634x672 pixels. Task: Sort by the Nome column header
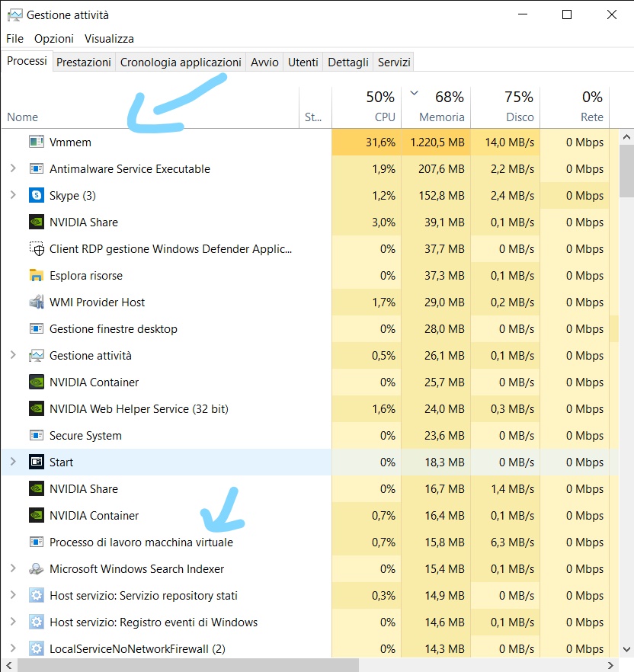150,107
